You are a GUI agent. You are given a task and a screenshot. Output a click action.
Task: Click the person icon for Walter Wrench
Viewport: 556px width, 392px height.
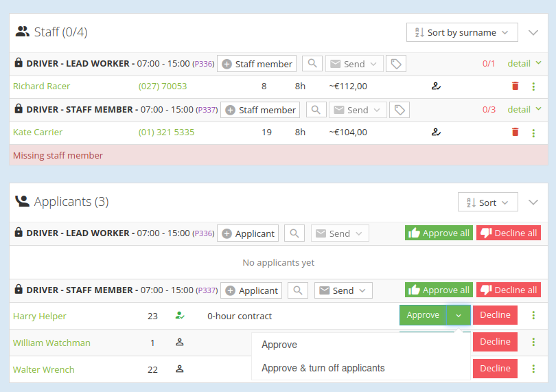point(180,369)
